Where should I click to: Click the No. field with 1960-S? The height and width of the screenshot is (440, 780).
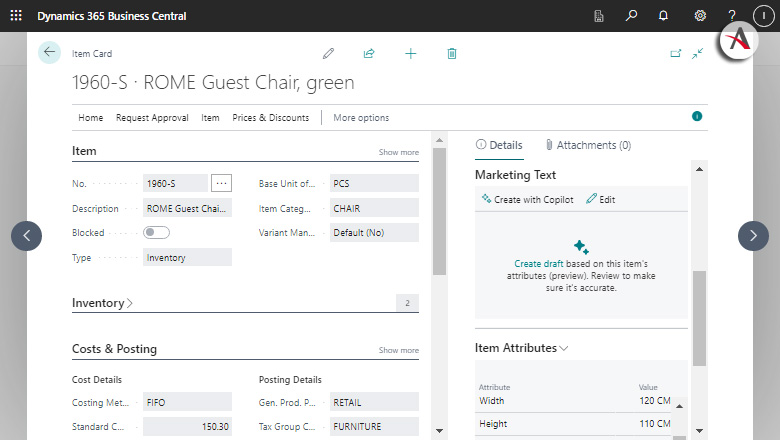tap(175, 183)
